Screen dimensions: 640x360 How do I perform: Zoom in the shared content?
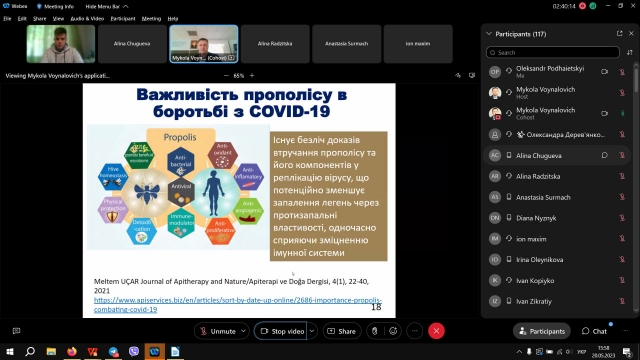point(252,76)
